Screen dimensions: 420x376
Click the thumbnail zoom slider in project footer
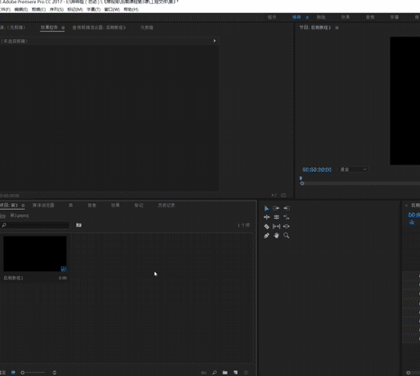tap(33, 372)
